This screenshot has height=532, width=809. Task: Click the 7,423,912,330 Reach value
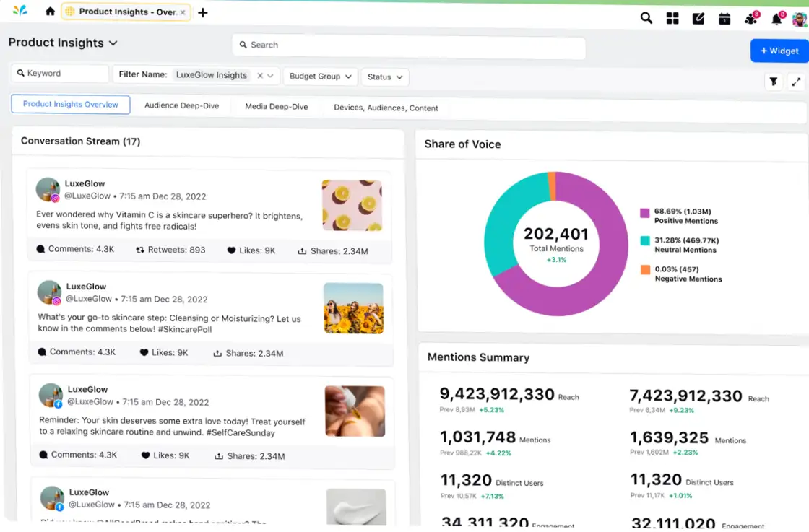[x=685, y=396]
